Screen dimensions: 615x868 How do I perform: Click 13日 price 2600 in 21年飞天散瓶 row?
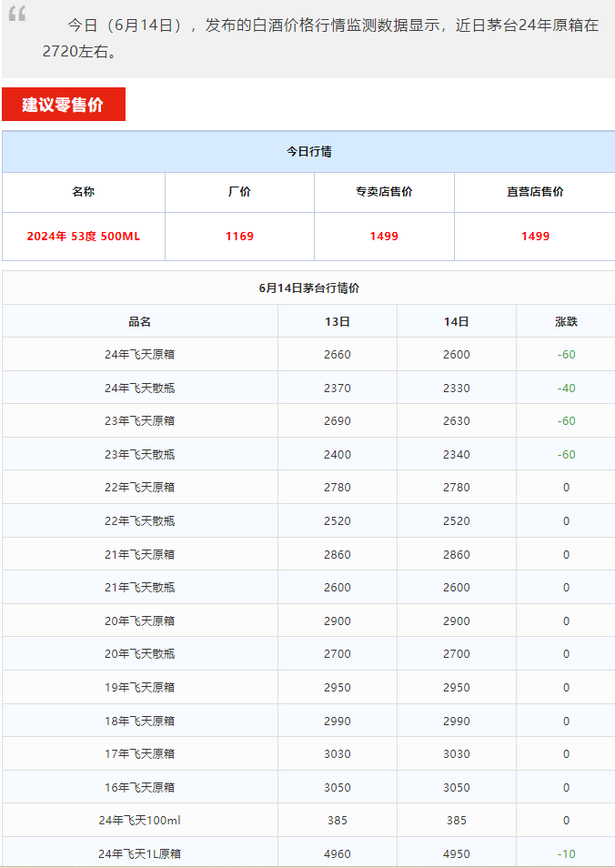tap(338, 588)
